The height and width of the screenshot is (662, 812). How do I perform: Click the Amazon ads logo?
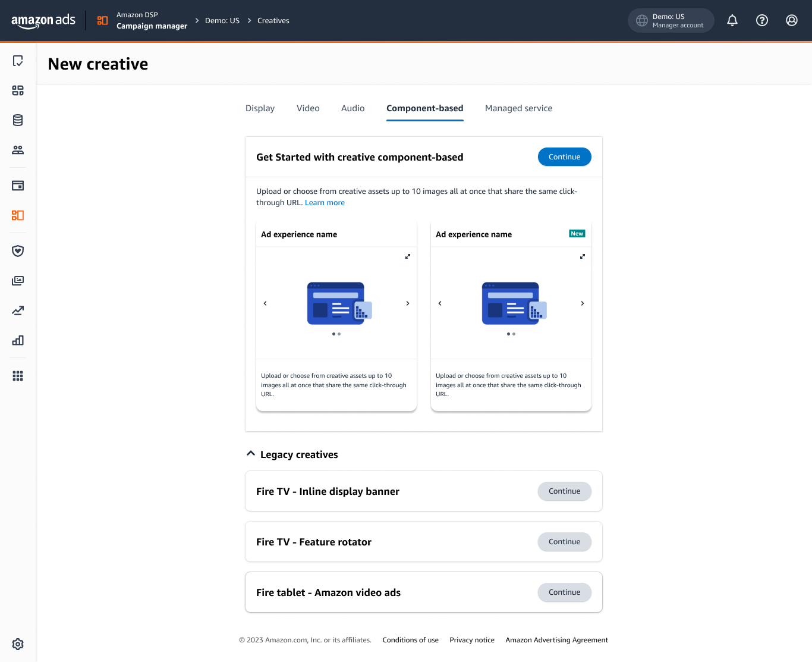point(43,20)
